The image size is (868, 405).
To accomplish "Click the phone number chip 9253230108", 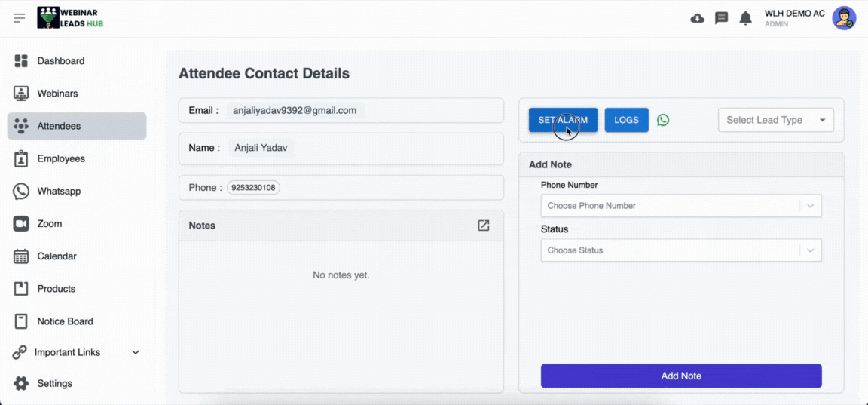I will tap(253, 188).
